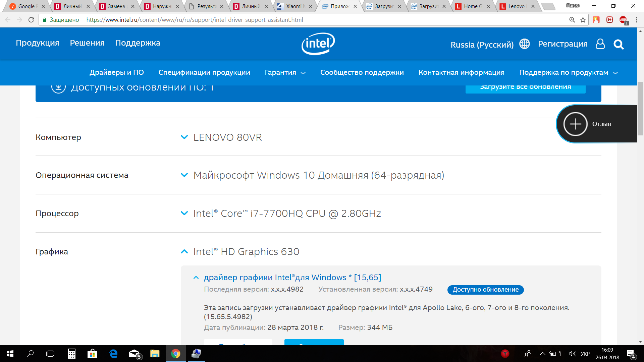Show hidden system tray icons

coord(542,354)
